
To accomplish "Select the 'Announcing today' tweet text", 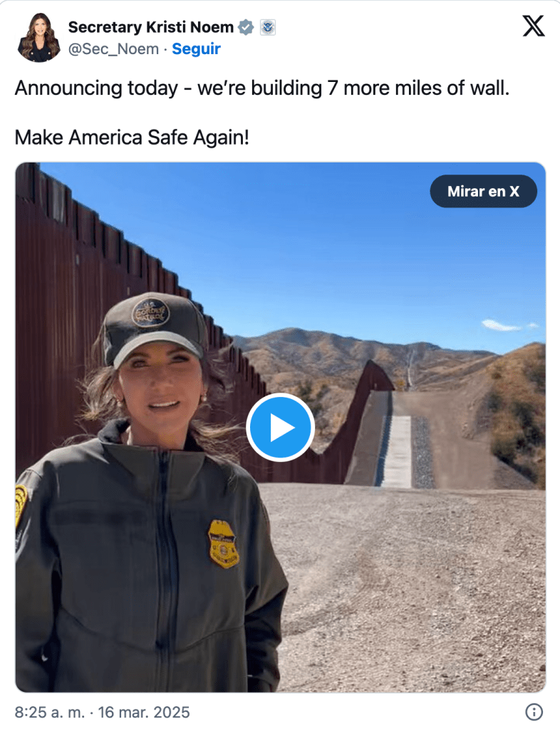I will [x=262, y=88].
